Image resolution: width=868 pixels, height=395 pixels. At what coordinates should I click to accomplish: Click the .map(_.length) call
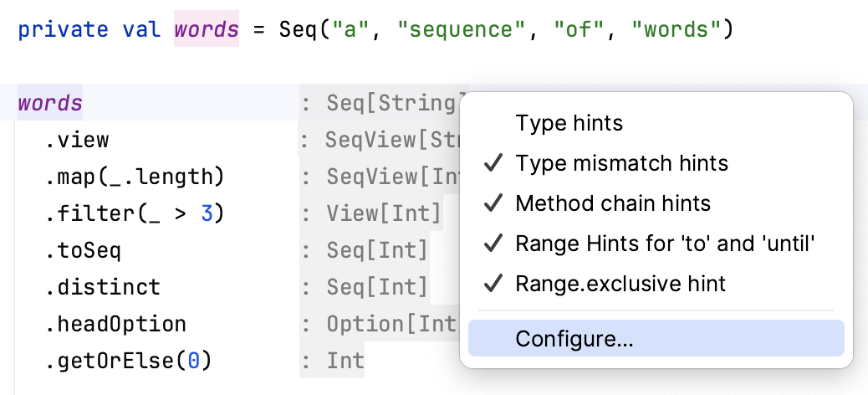(135, 177)
